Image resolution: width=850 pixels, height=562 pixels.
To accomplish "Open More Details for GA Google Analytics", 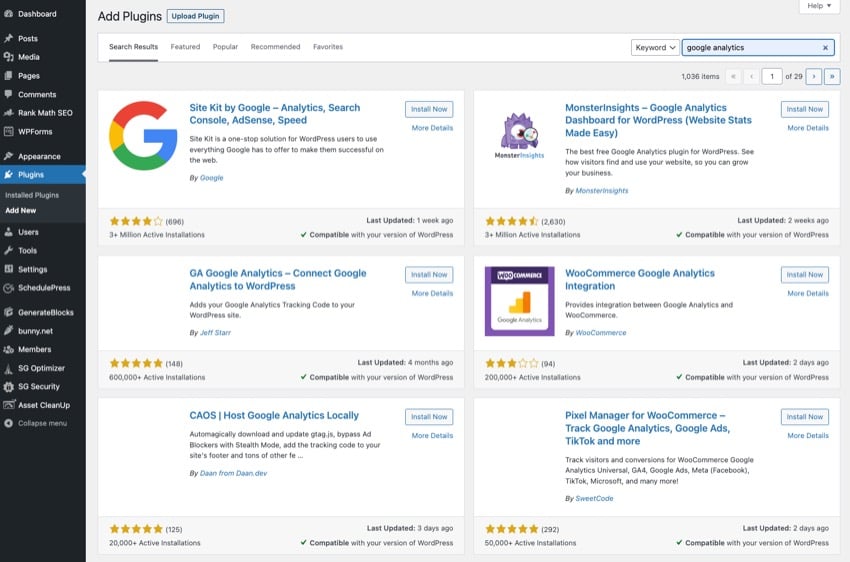I will click(432, 293).
